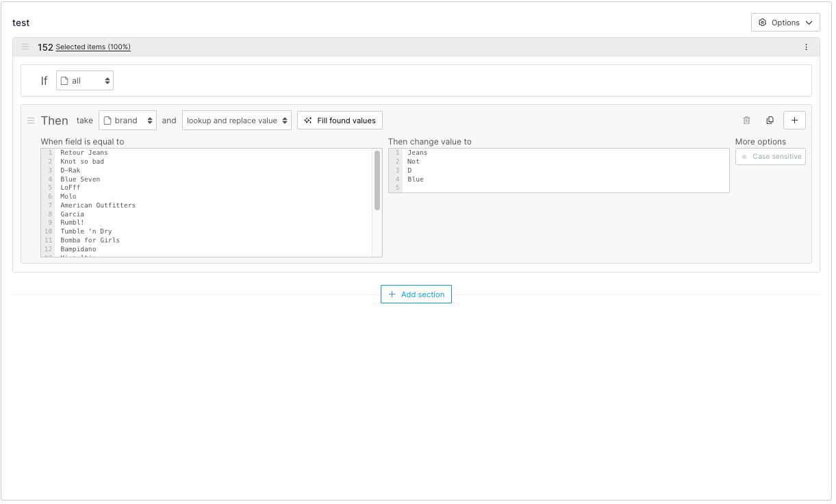
Task: Click the Add section button
Action: (x=416, y=294)
